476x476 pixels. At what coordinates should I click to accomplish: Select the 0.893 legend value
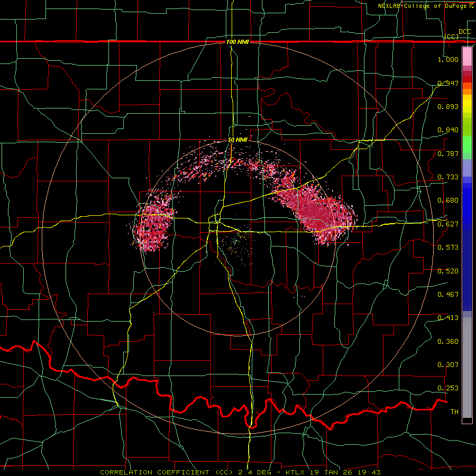(448, 106)
